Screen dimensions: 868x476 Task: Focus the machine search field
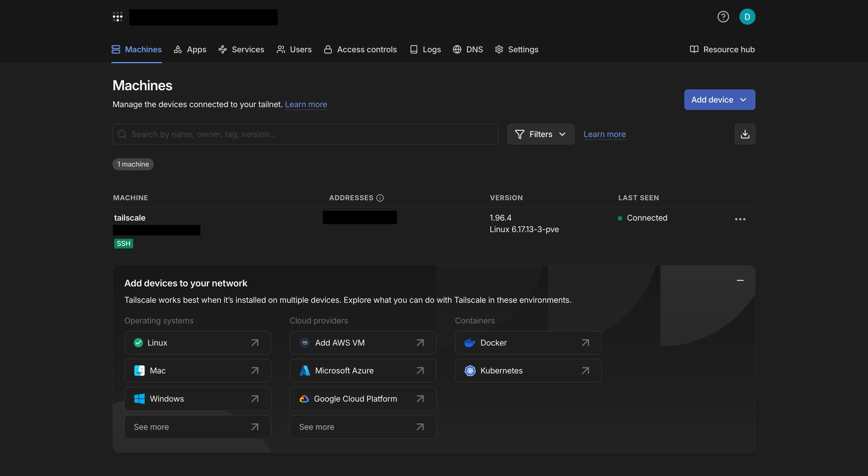[x=305, y=134]
